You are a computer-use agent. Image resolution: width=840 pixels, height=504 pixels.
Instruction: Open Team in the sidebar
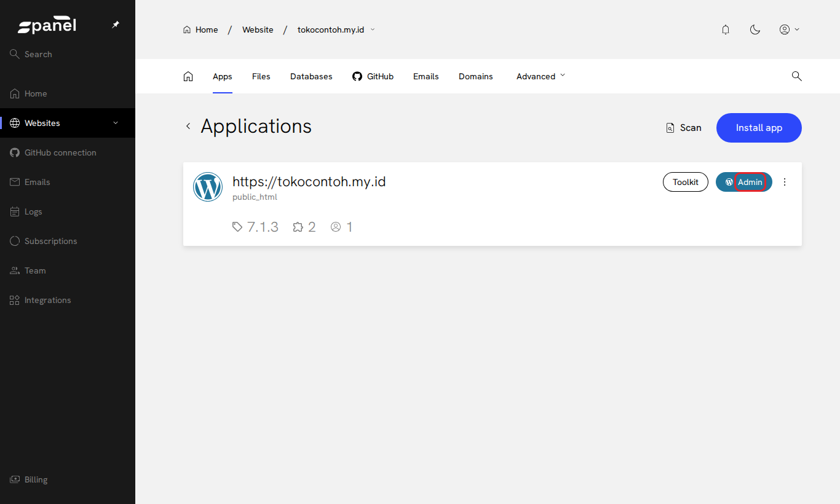click(x=68, y=270)
